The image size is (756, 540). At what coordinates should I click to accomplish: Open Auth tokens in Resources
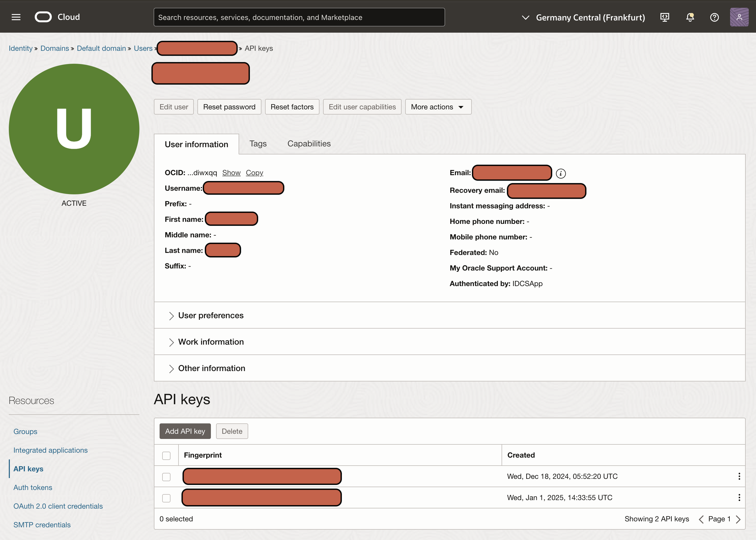pos(33,487)
